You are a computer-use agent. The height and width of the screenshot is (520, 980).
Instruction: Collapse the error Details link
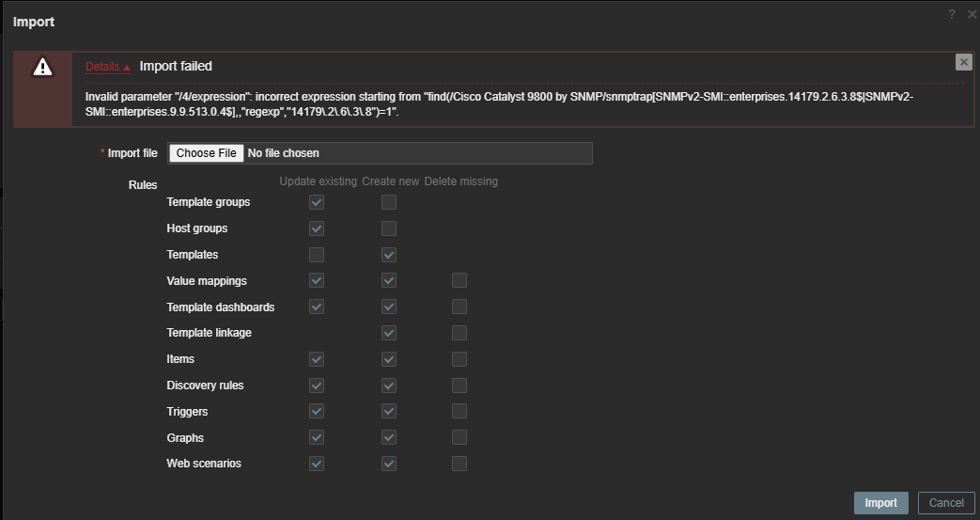click(x=107, y=67)
